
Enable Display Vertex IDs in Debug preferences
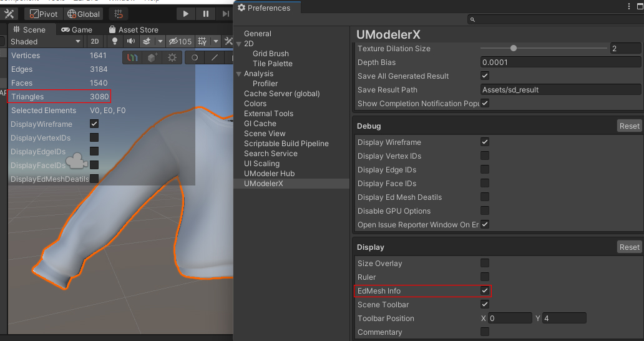coord(485,156)
